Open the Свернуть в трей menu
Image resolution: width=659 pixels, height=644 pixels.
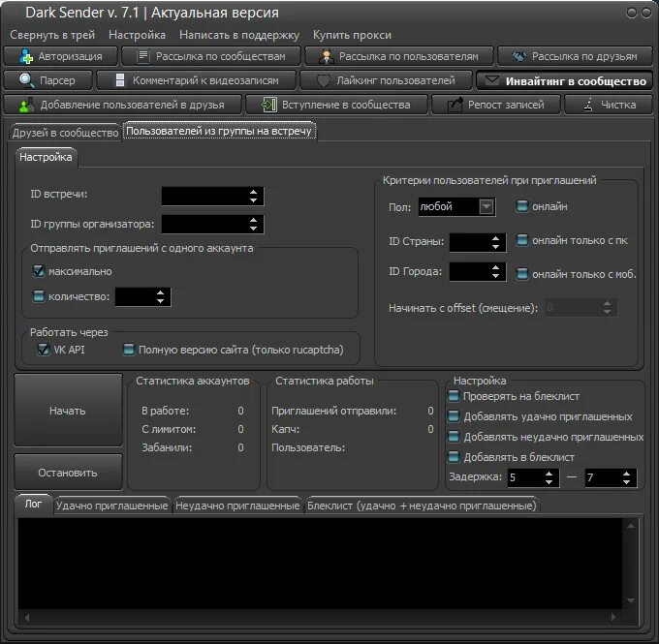(x=52, y=35)
